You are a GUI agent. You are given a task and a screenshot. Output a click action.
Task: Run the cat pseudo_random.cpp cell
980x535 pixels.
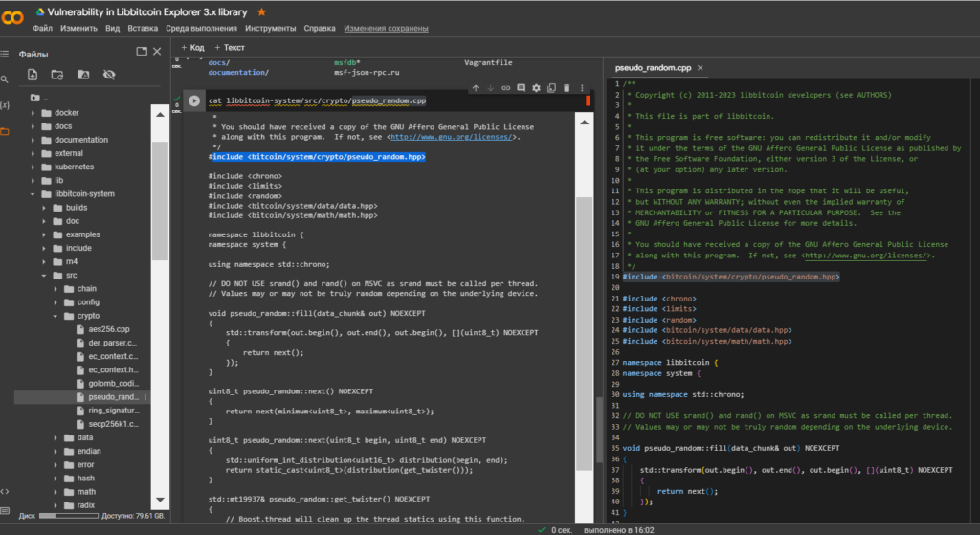193,100
